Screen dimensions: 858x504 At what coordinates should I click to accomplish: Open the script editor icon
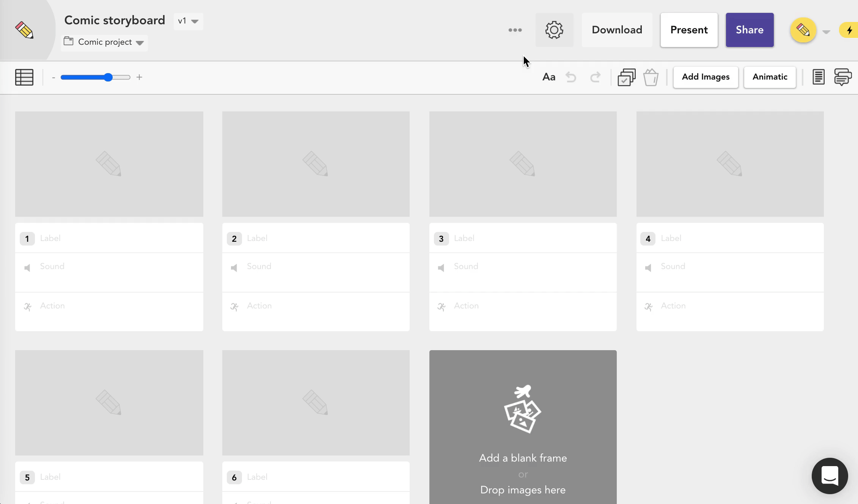point(818,77)
